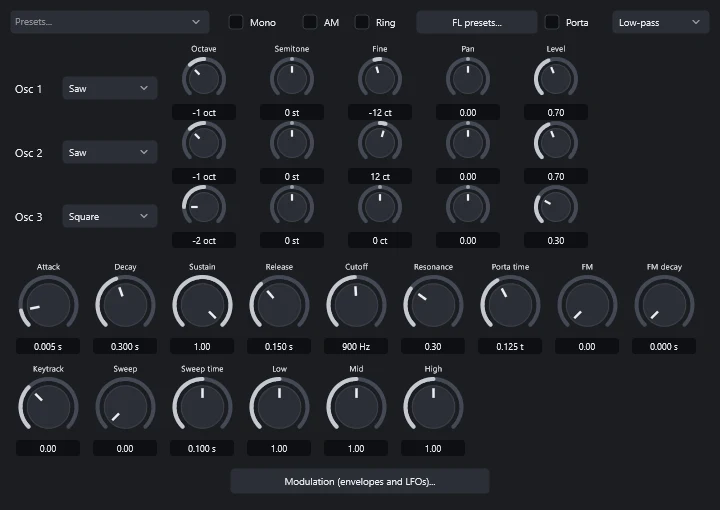Click Osc 2 Pan knob
720x510 pixels.
coord(468,143)
